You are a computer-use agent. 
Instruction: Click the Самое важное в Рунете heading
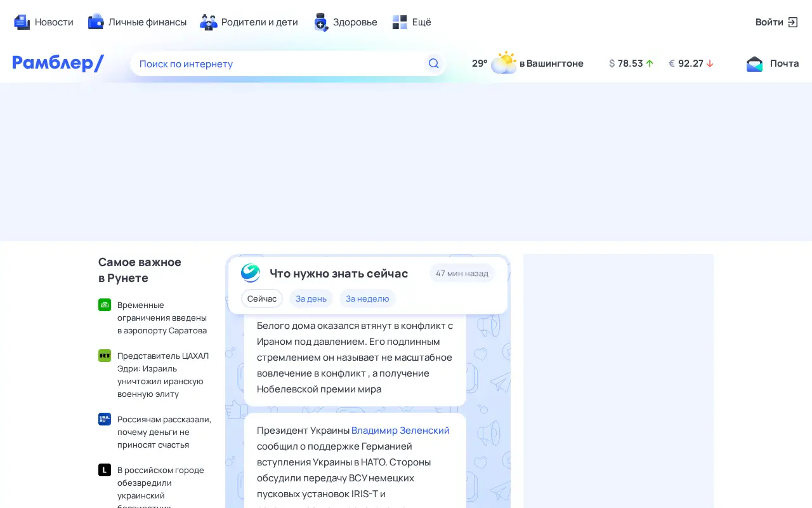click(x=140, y=270)
